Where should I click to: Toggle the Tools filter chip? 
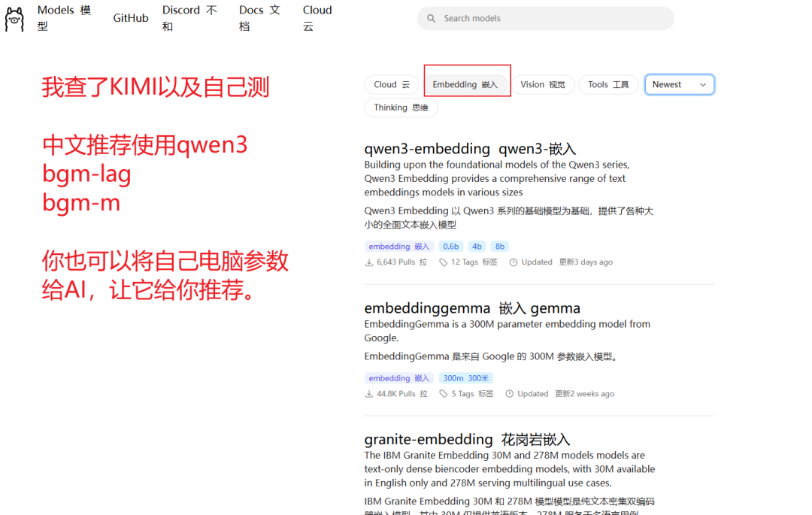tap(608, 85)
